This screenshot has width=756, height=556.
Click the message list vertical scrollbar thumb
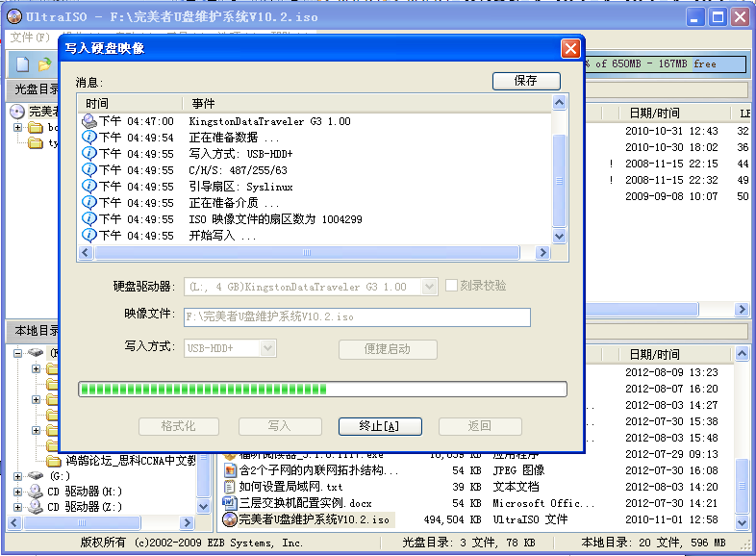tap(559, 180)
